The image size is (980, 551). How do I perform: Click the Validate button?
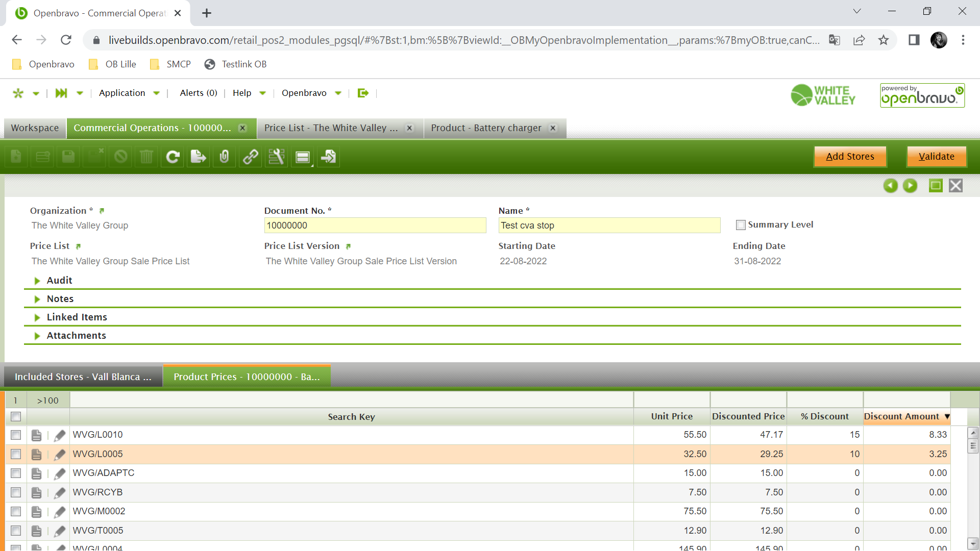936,157
